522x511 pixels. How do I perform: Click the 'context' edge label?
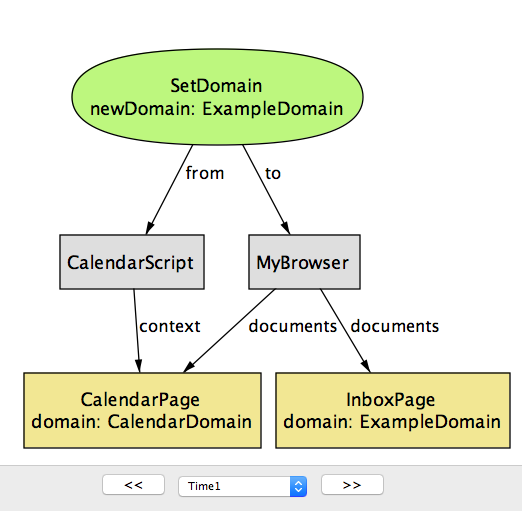click(x=170, y=326)
